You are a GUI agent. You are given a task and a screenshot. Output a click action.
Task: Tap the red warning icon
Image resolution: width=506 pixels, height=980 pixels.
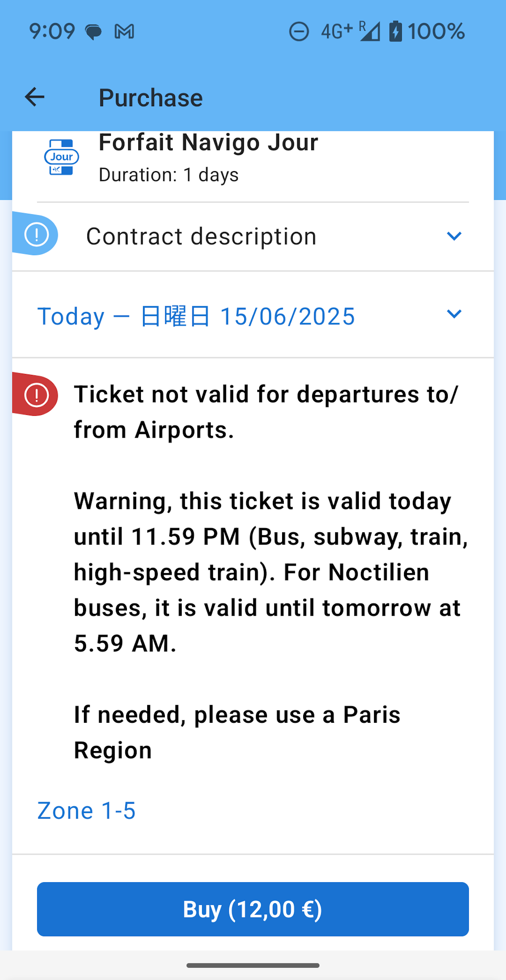(36, 395)
